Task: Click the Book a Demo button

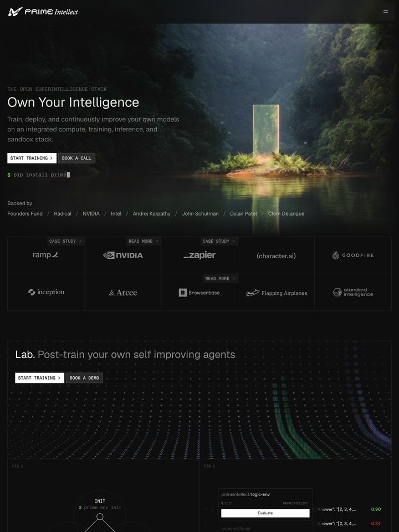Action: [84, 378]
